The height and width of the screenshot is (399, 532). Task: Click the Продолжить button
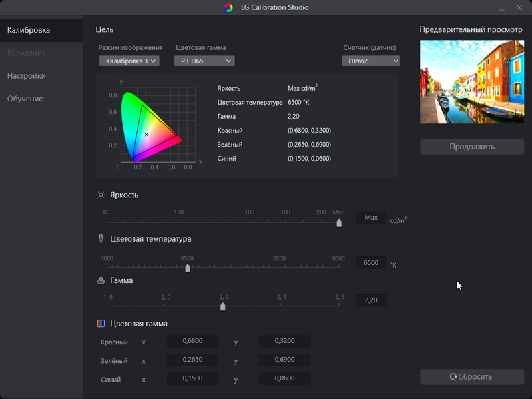472,147
